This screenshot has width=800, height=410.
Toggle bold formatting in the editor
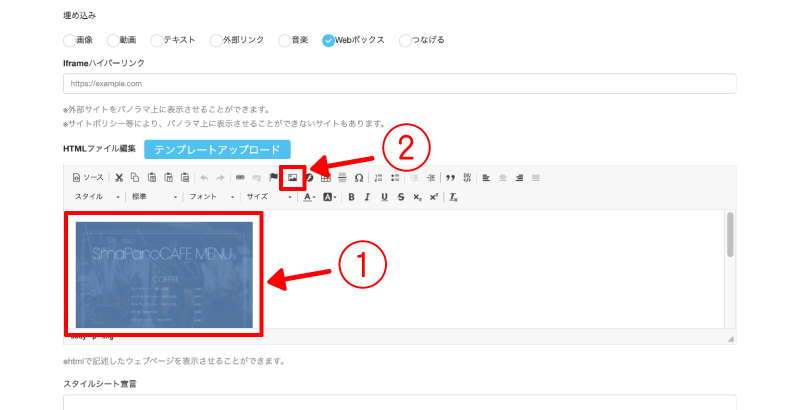[x=351, y=197]
